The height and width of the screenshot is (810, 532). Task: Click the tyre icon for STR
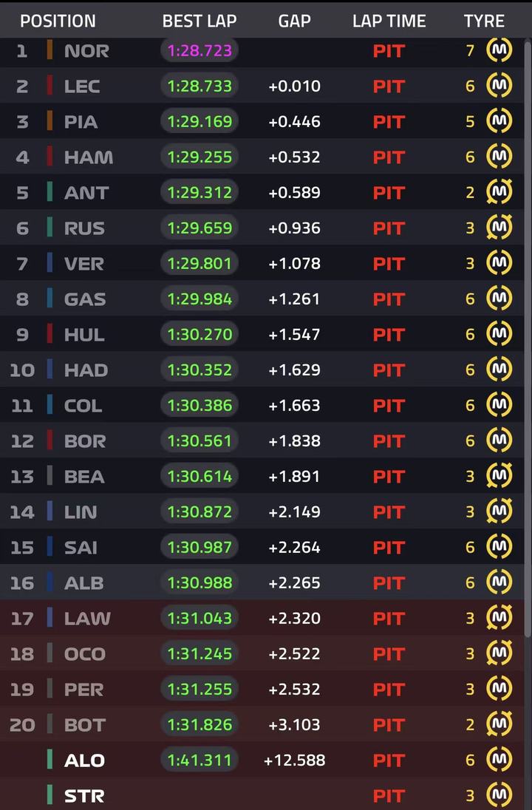coord(499,795)
